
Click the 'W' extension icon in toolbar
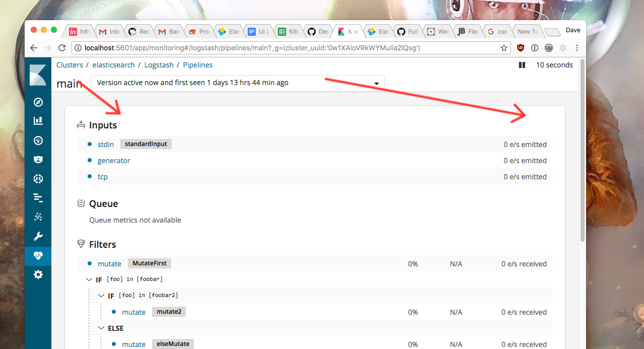[x=549, y=48]
